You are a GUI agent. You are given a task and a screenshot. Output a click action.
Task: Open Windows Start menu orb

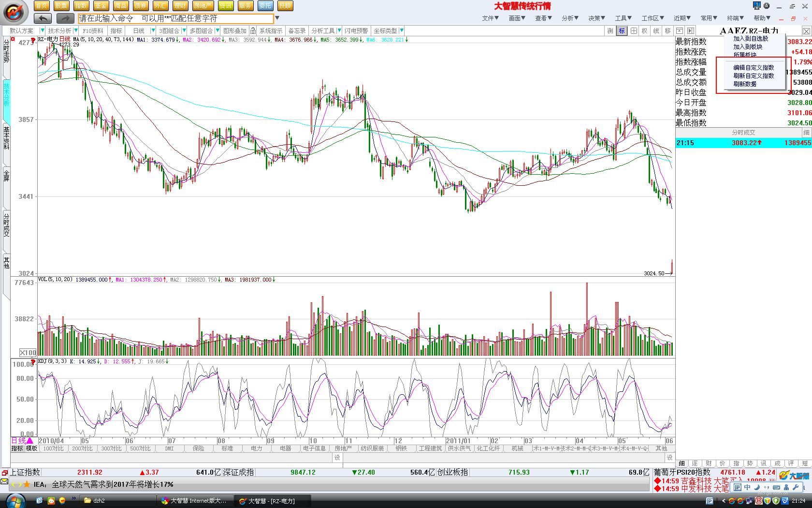[15, 500]
